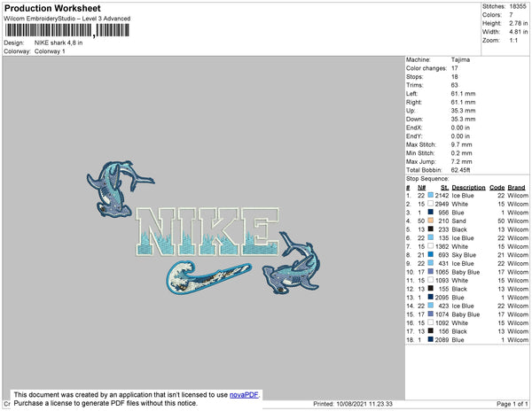Click the Brand column header
Viewport: 532px width, 411px height.
click(516, 188)
